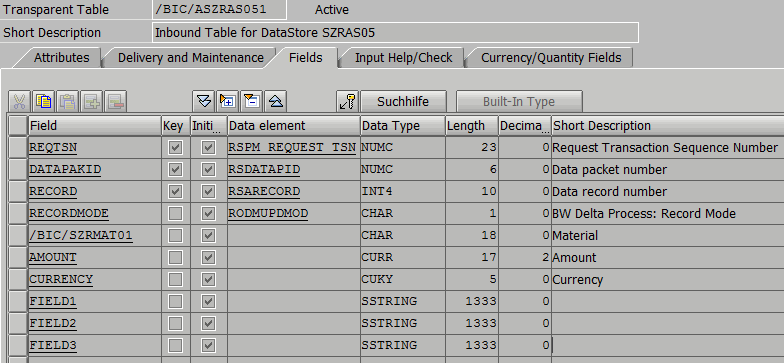Click the Short Description column header
Screen dimensions: 784x363
(x=668, y=126)
